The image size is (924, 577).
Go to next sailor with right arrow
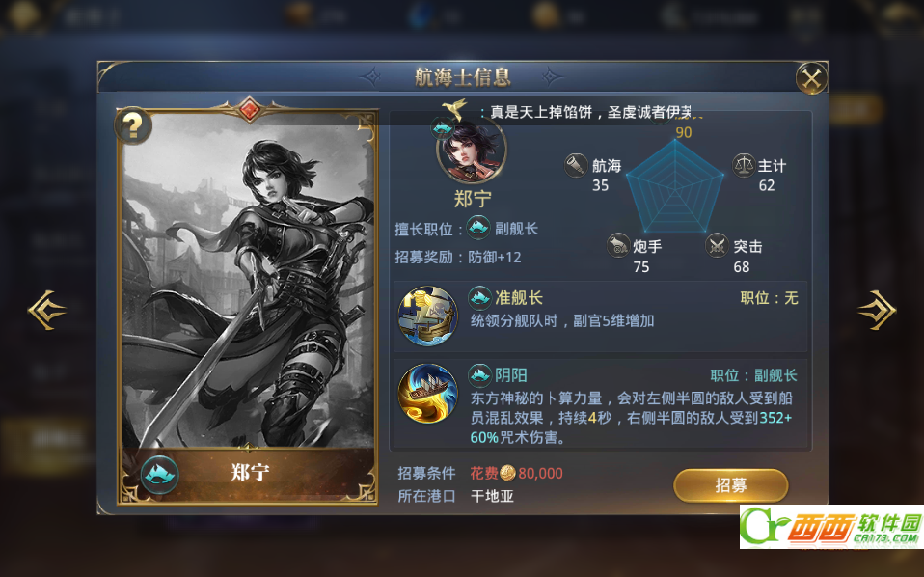[877, 310]
